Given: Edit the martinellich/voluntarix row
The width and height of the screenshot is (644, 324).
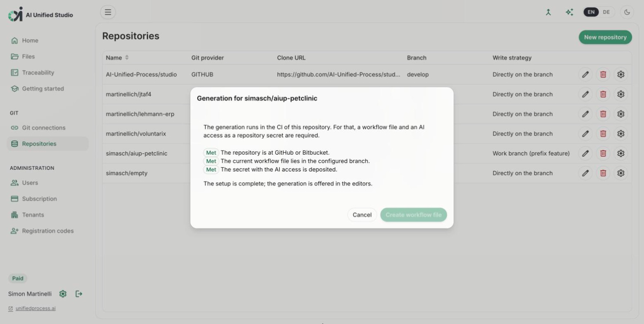Looking at the screenshot, I should [x=585, y=134].
